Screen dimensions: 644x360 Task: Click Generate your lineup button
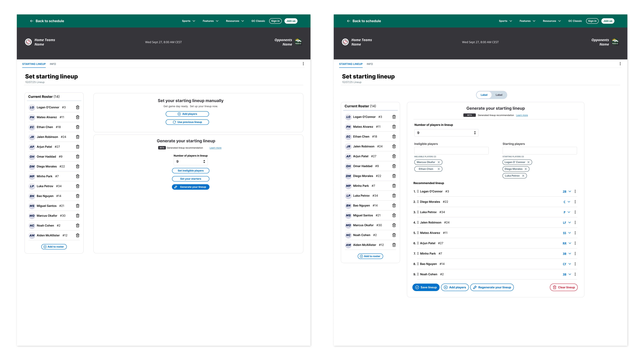(x=190, y=187)
